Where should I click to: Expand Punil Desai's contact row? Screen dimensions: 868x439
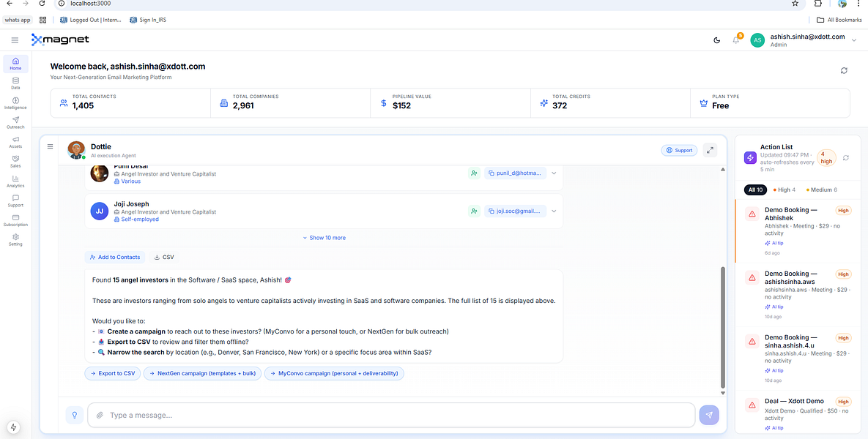[554, 173]
